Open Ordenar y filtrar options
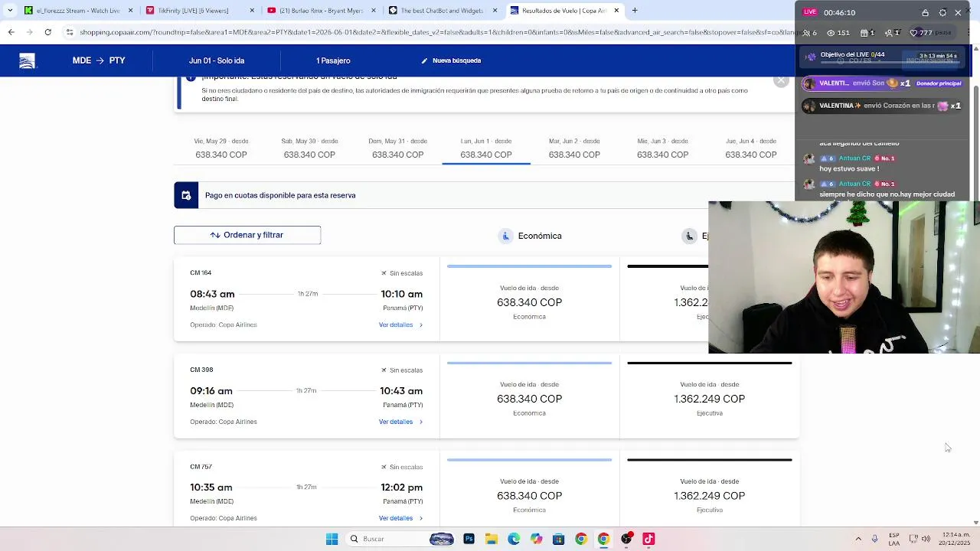The width and height of the screenshot is (980, 551). (247, 235)
